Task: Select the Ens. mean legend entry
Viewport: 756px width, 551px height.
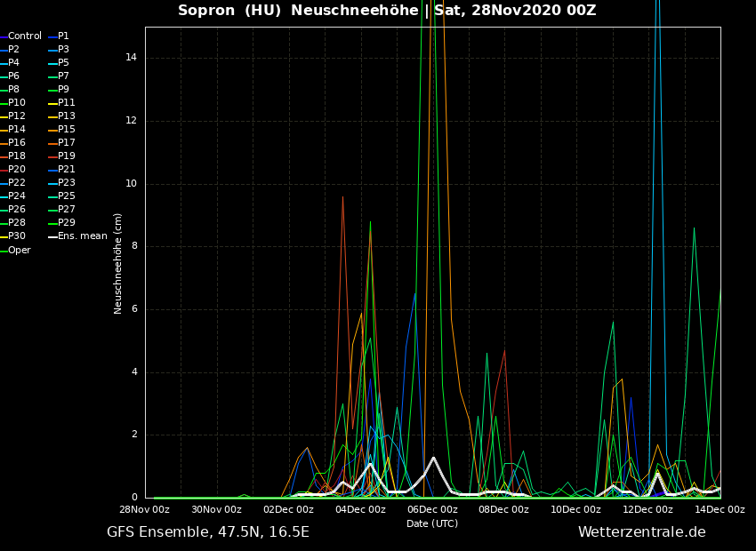Action: (82, 236)
